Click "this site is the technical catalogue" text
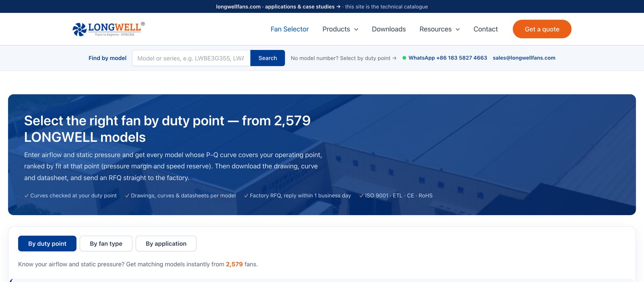The image size is (644, 282). point(386,6)
